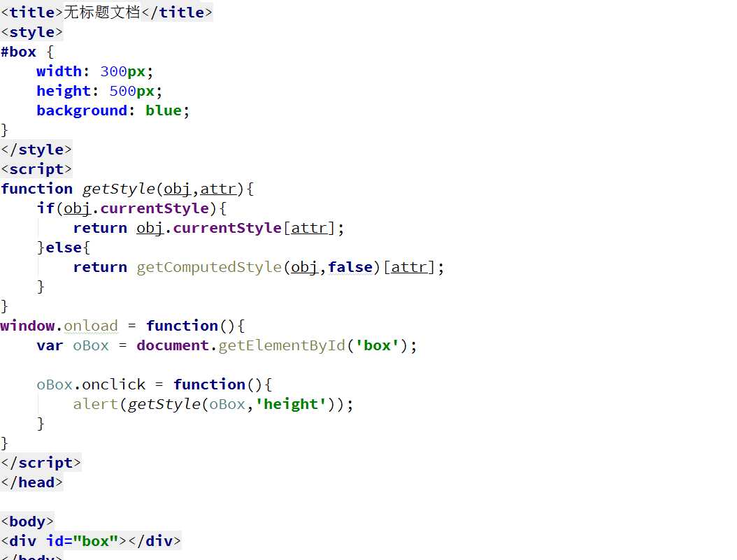Click the div id="box" element line

tap(91, 541)
